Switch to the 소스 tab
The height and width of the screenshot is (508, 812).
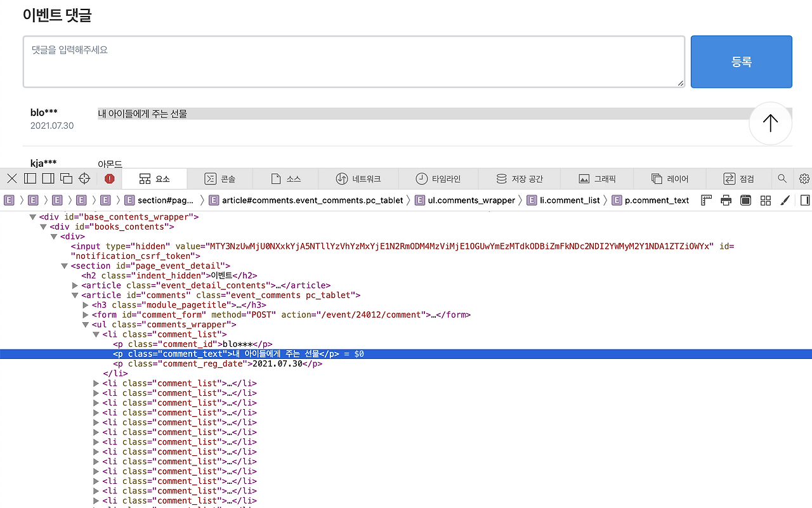coord(285,179)
